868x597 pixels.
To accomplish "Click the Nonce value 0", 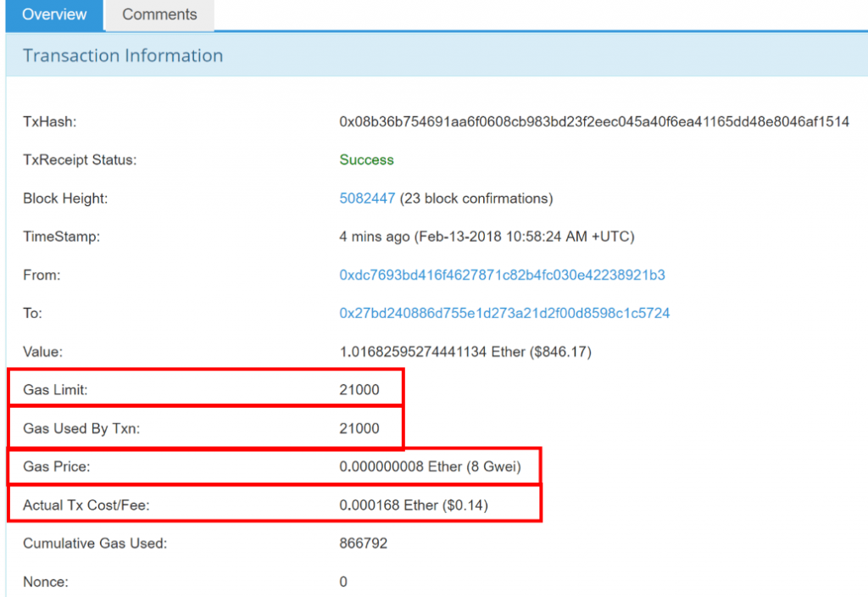I will (343, 582).
